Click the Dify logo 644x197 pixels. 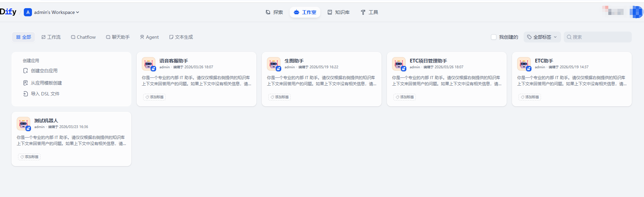8,12
